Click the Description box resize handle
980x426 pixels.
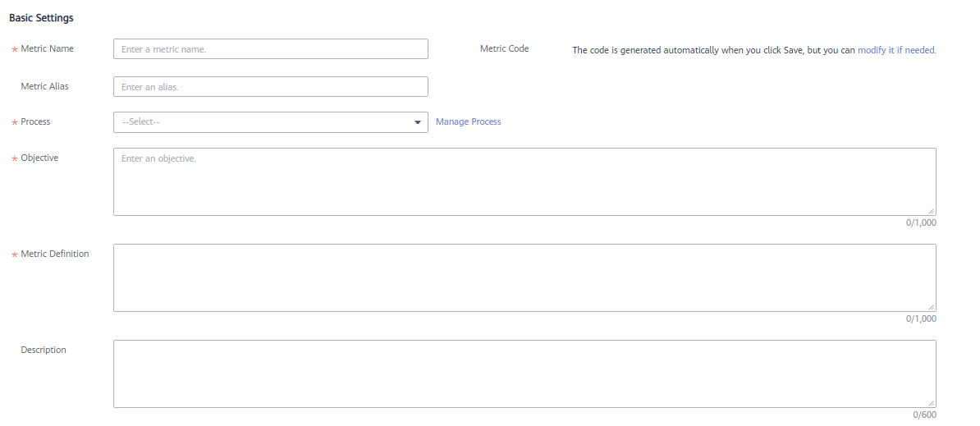[932, 404]
